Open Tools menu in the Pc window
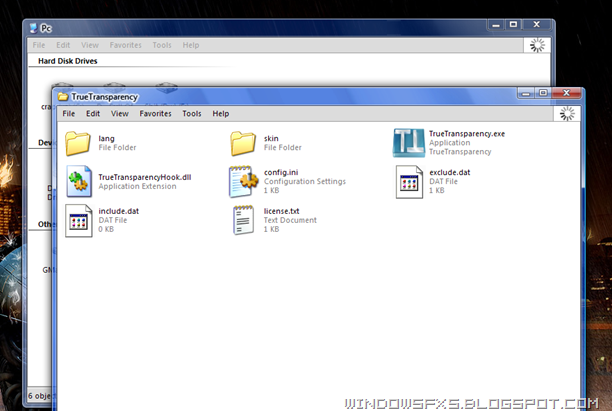612x411 pixels. tap(162, 45)
